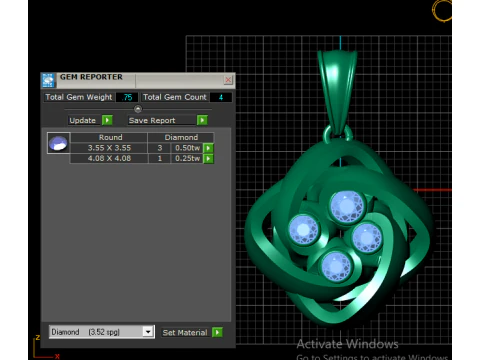Screen dimensions: 480x360
Task: Click the green arrow on the 0.25tw row
Action: click(x=208, y=158)
